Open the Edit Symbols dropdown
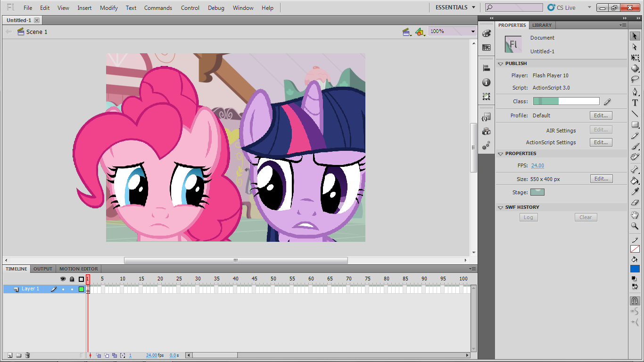Image resolution: width=644 pixels, height=362 pixels. coord(420,32)
